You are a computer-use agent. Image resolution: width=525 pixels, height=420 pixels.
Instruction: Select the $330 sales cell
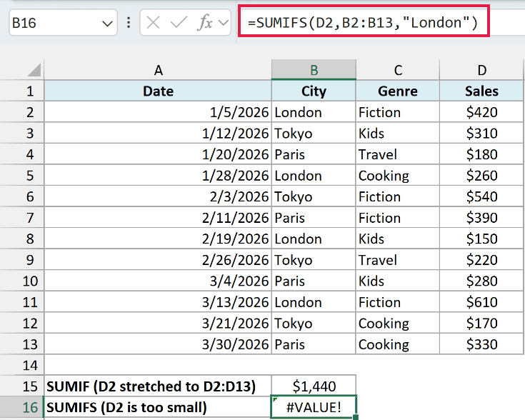pos(481,344)
